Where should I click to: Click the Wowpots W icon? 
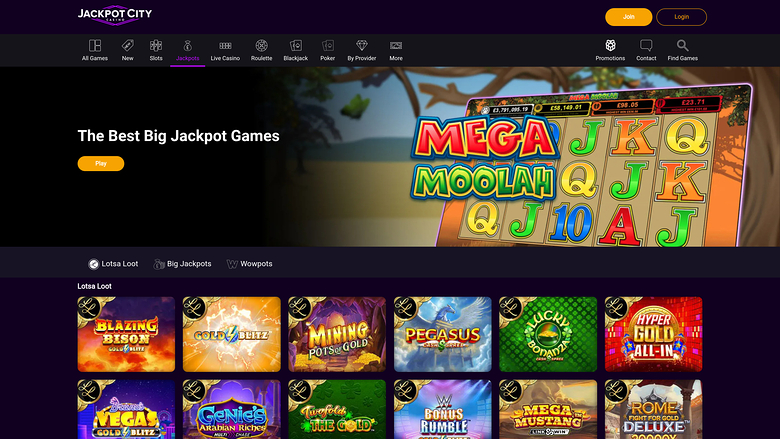[x=232, y=264]
